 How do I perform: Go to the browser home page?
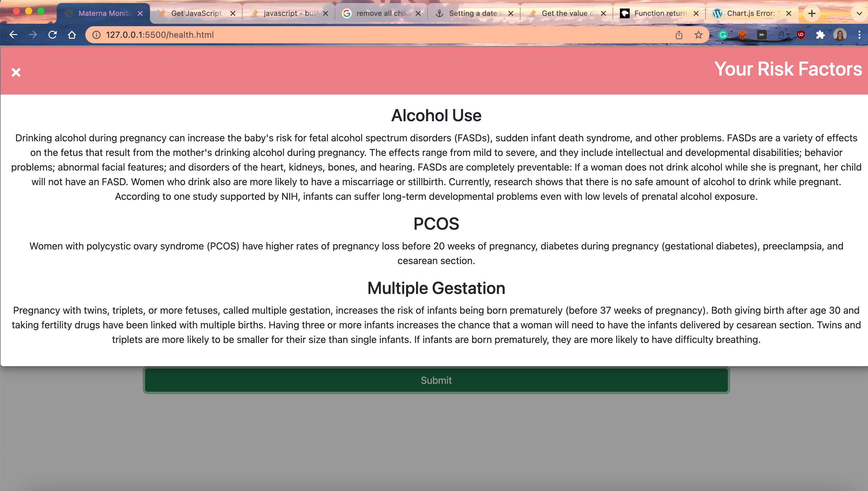pos(72,35)
